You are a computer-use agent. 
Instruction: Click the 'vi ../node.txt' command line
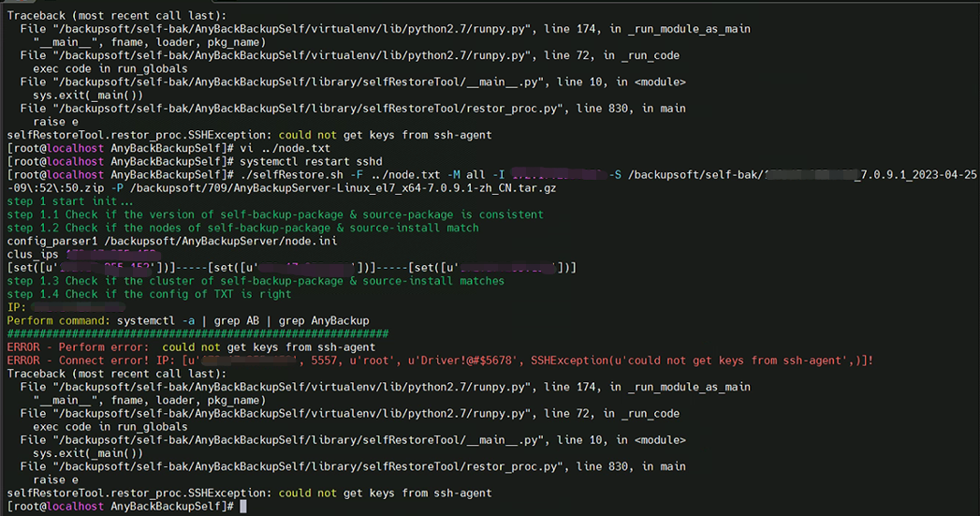click(x=285, y=148)
